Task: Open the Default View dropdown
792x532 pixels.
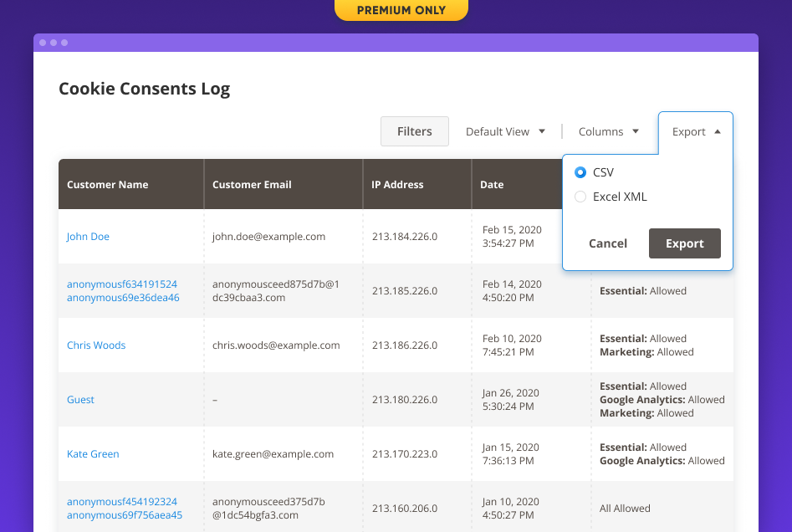Action: [x=505, y=131]
